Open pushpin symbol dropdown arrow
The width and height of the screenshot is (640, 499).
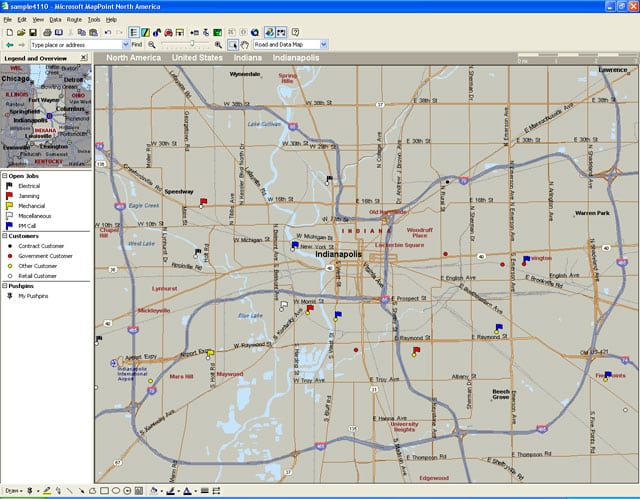tap(38, 491)
